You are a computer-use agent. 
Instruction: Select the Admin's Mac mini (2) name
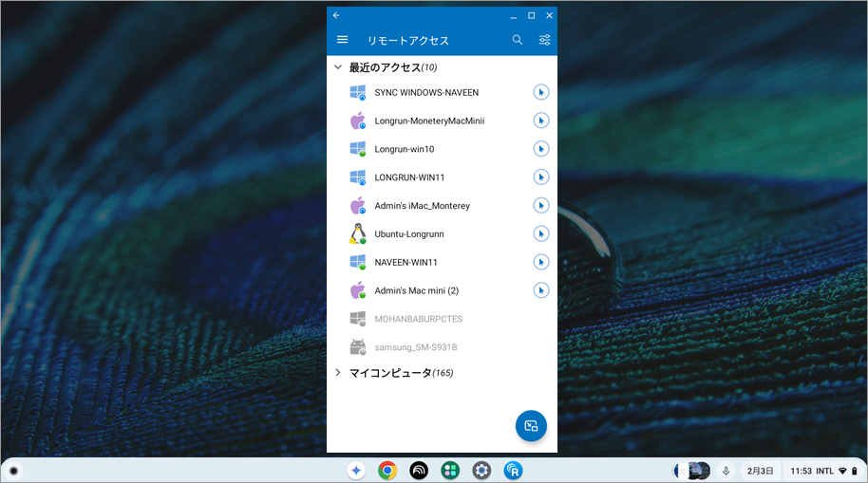416,290
